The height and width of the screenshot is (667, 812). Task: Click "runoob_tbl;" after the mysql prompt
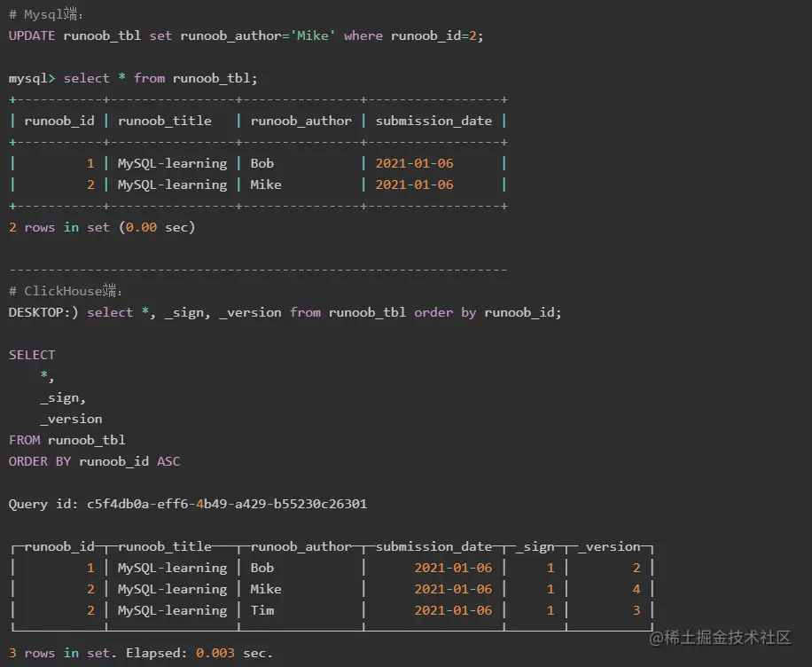click(215, 78)
